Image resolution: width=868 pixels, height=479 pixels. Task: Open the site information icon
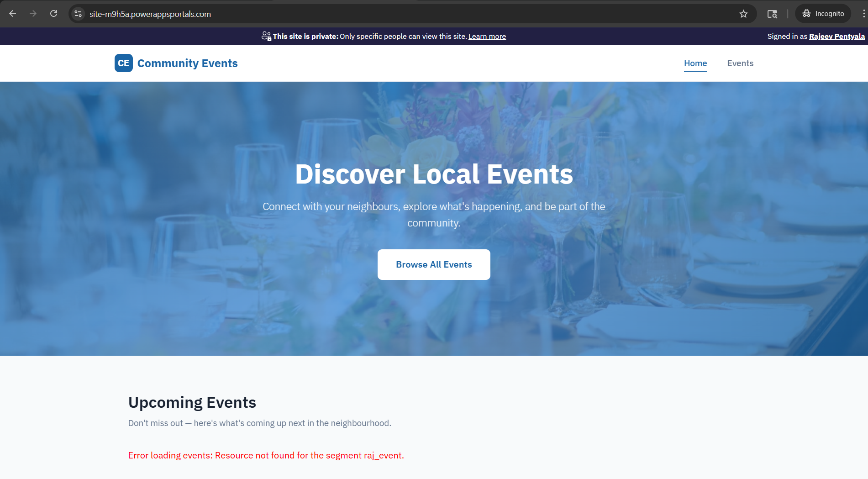point(78,14)
